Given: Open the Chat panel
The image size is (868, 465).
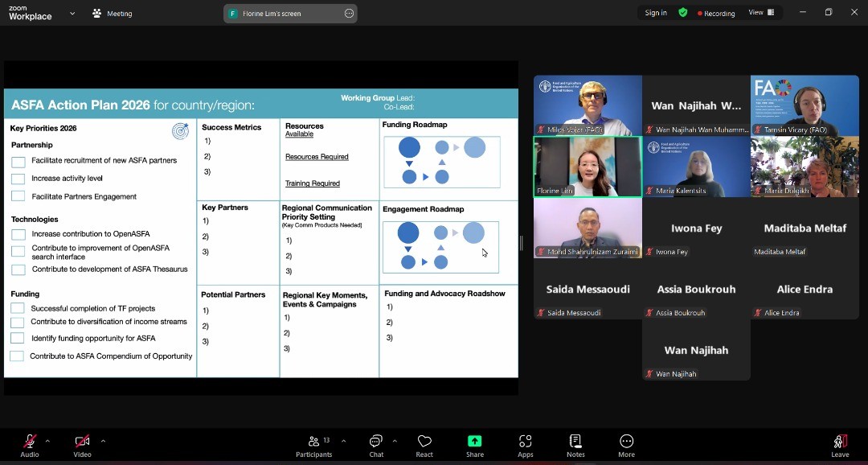Looking at the screenshot, I should coord(376,445).
